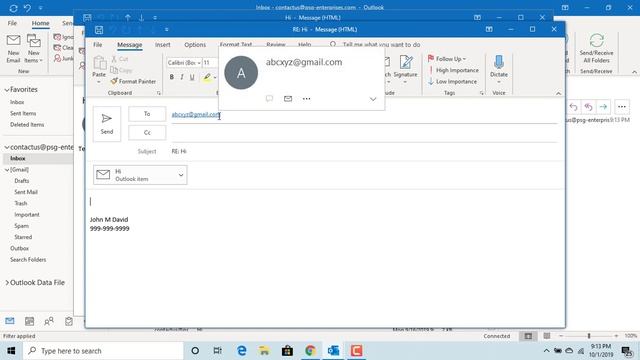
Task: Switch to Calendar view icon in navigation bar
Action: (29, 321)
